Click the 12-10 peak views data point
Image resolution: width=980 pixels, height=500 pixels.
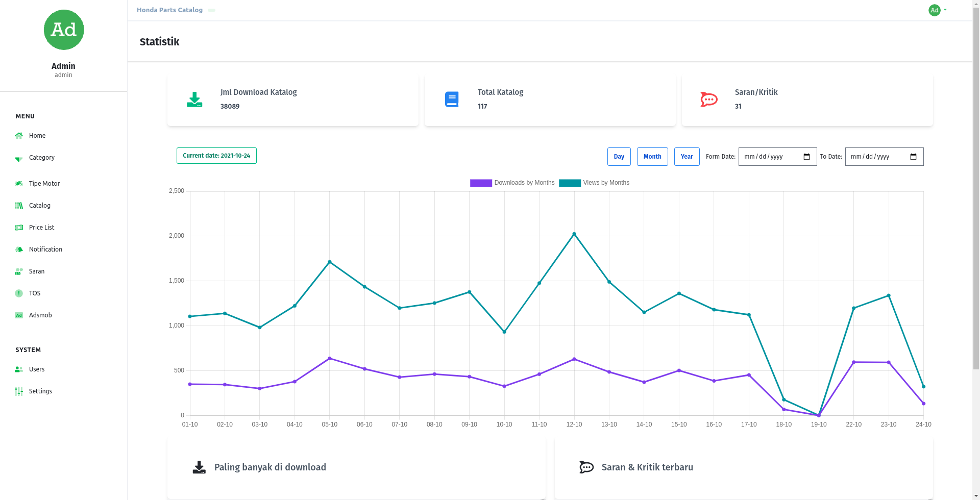[x=574, y=234]
